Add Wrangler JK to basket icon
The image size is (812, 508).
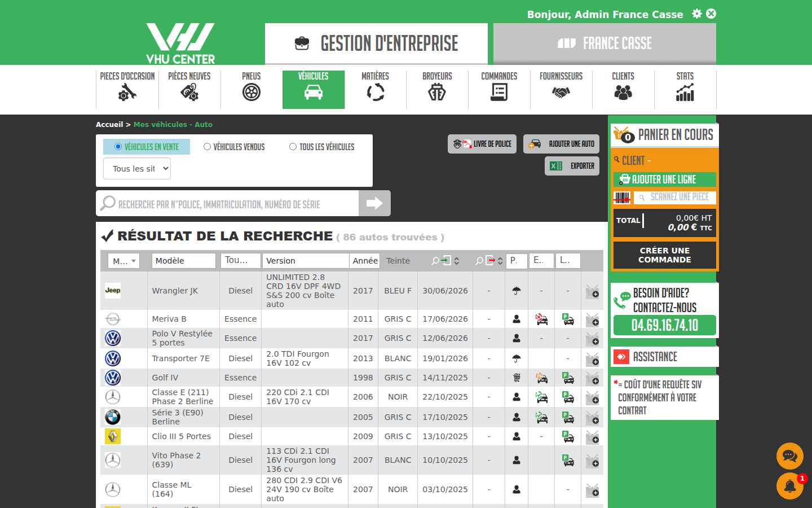592,291
